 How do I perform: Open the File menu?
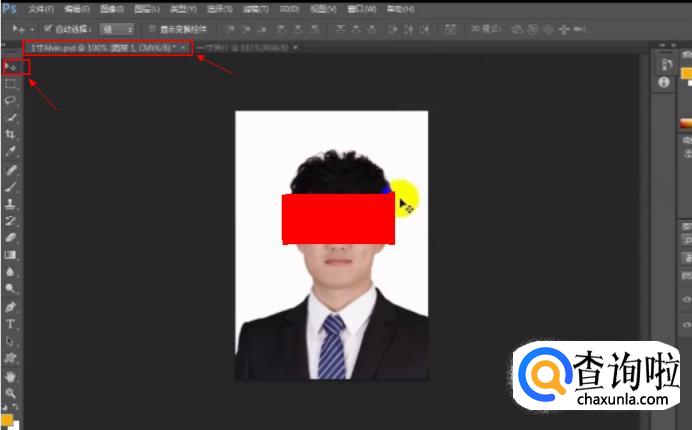click(41, 8)
